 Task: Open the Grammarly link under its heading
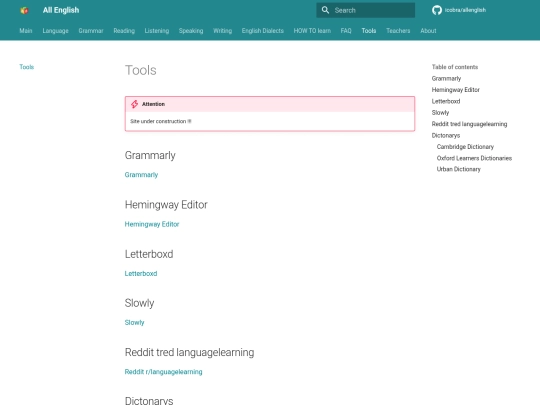[141, 175]
